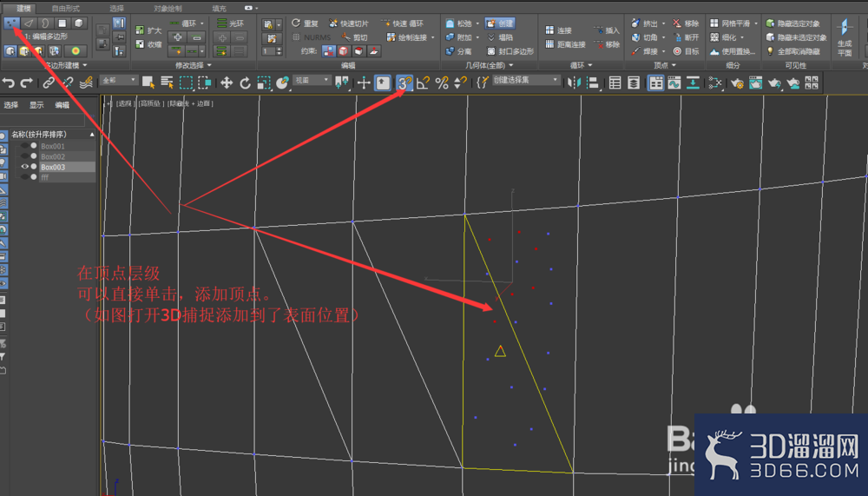Expand the 多边形建模 panel
Screen dimensions: 868x496
(65, 65)
